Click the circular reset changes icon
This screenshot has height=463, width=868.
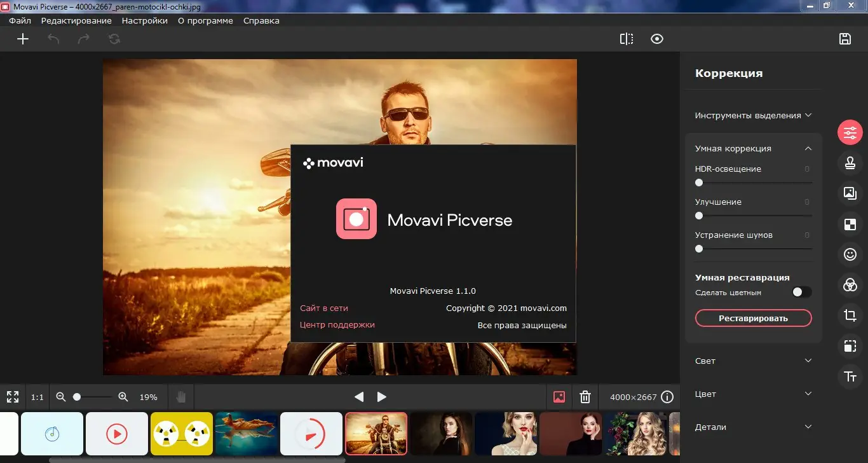click(x=114, y=39)
